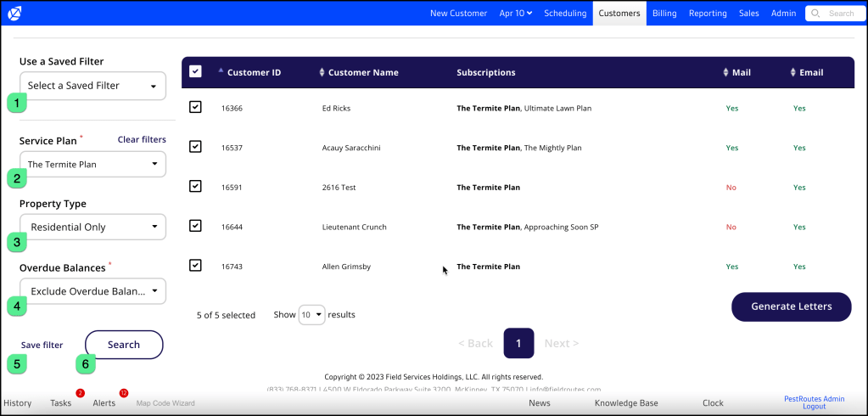Open Tasks with red notification badge
This screenshot has height=416, width=868.
(x=62, y=403)
